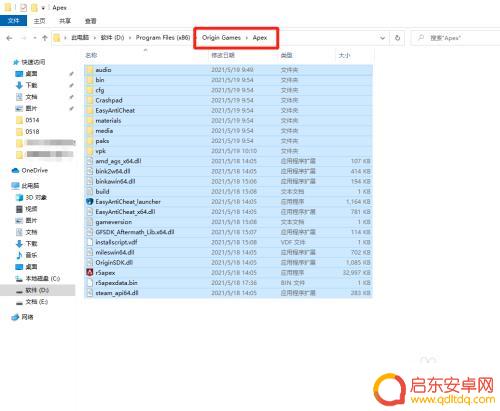This screenshot has height=411, width=500.
Task: Sort by 大小 column header
Action: pyautogui.click(x=344, y=55)
